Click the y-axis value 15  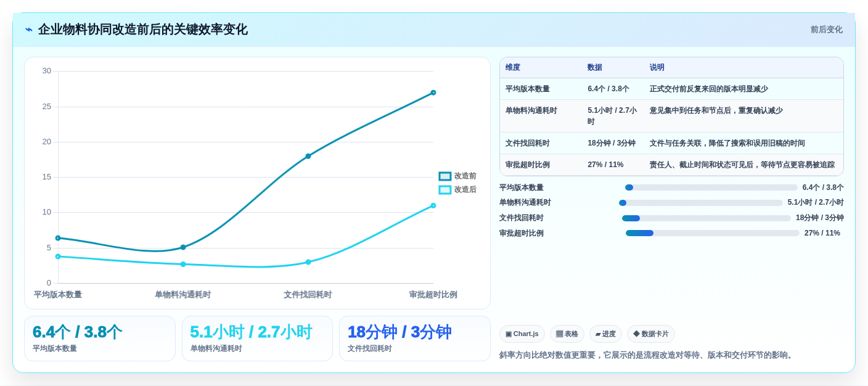[x=47, y=177]
